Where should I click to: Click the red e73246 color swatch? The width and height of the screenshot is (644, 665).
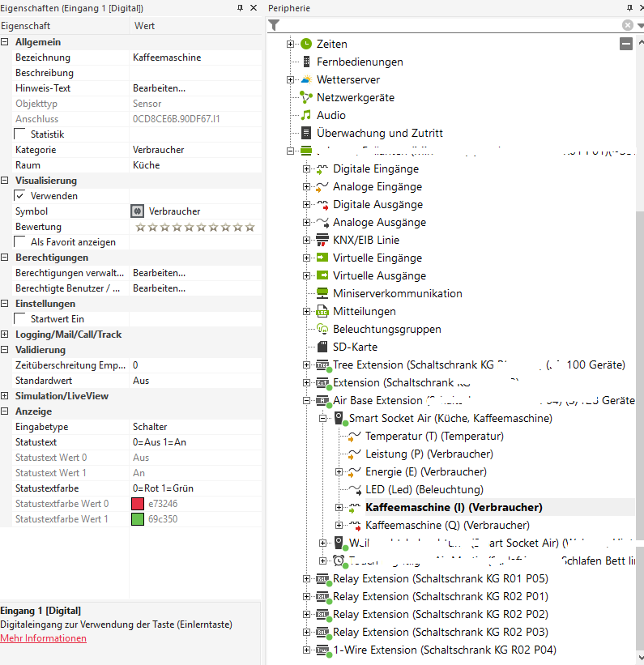click(x=138, y=504)
